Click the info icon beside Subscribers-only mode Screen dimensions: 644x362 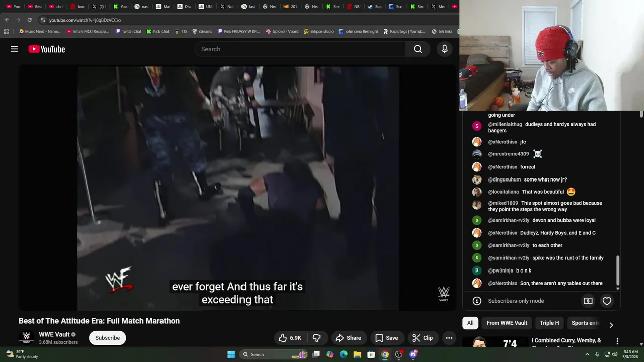477,301
